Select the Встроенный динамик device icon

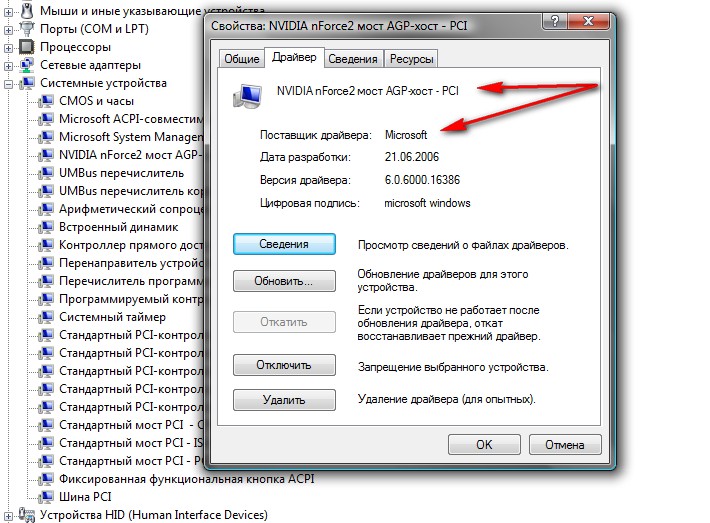pyautogui.click(x=45, y=227)
